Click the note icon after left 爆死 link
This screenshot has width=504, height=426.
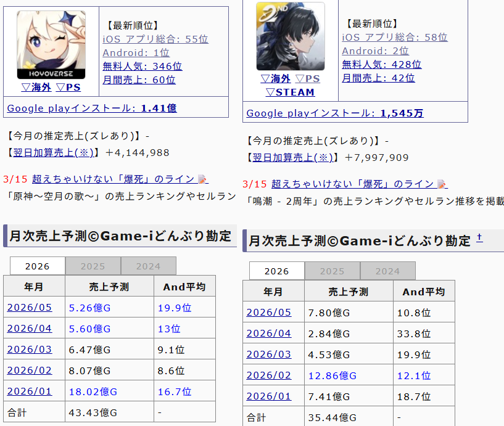(x=202, y=179)
